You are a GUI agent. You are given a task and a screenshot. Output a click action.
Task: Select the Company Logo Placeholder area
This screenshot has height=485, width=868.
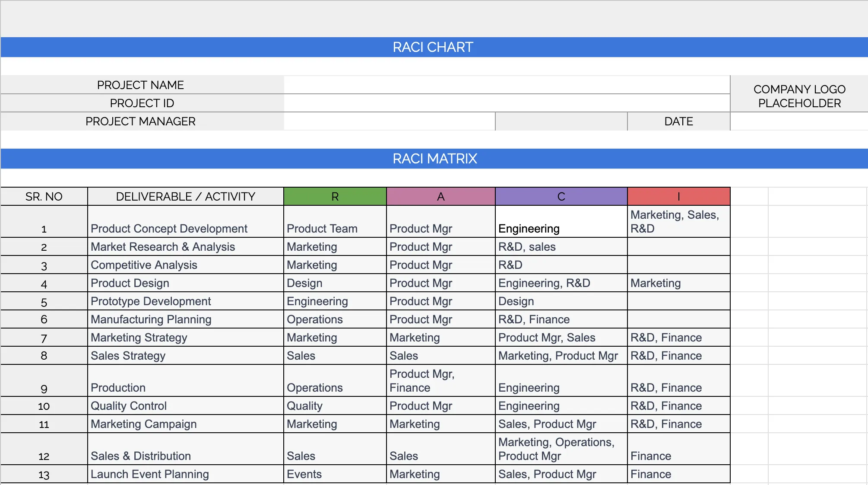(799, 96)
